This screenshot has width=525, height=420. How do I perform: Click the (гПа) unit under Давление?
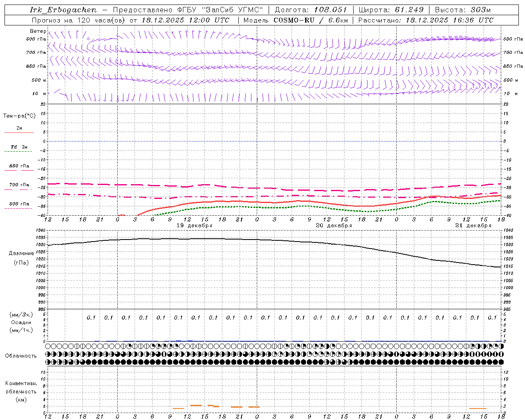[21, 263]
